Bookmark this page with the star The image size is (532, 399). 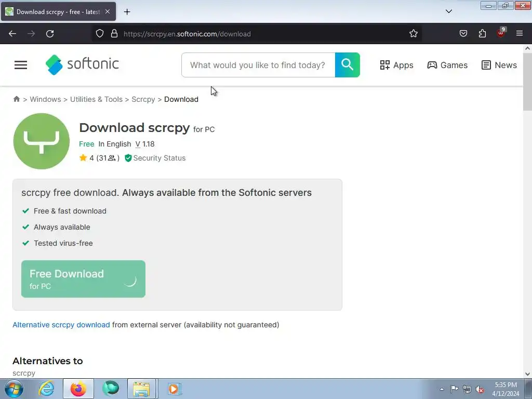point(413,34)
